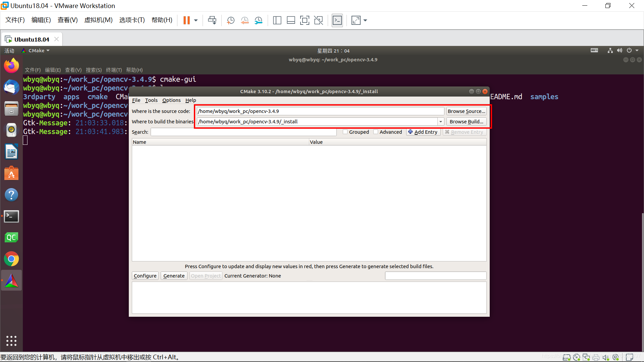The width and height of the screenshot is (644, 362).
Task: Open the clock at 星期四 21:04
Action: (x=333, y=51)
